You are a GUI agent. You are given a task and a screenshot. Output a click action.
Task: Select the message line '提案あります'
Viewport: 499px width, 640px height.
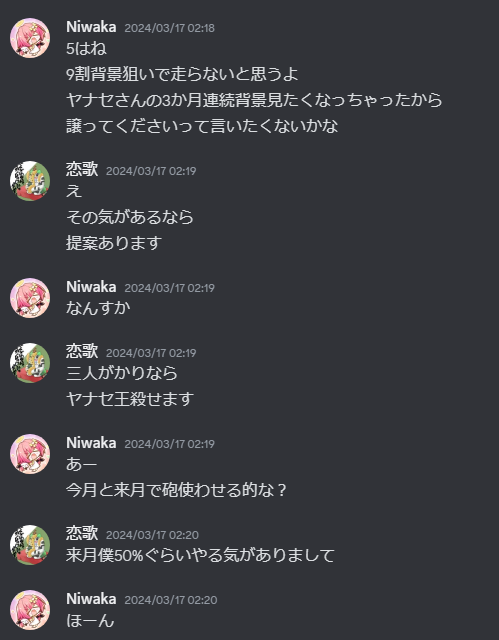coord(114,243)
